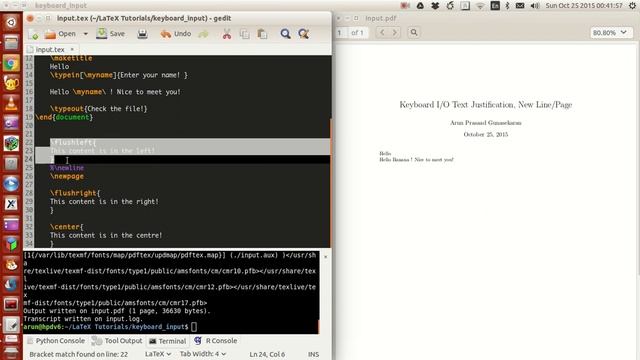This screenshot has height=360, width=640.
Task: Go to next page in PDF viewer
Action: pos(395,32)
